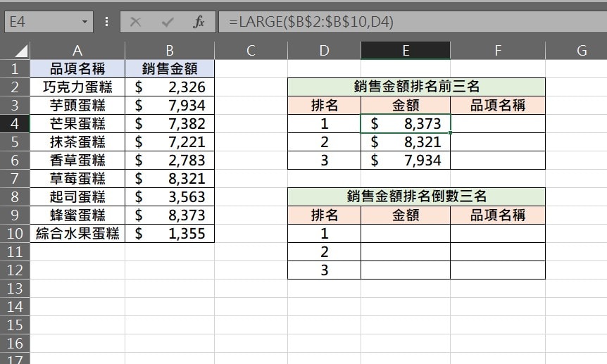This screenshot has height=364, width=607.
Task: Click the fill handle of selected cell E4
Action: [450, 133]
